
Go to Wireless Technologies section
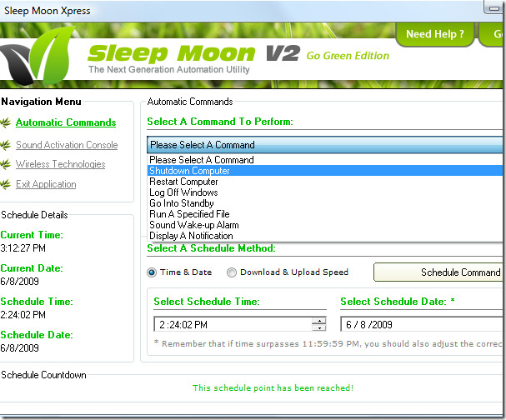(61, 164)
